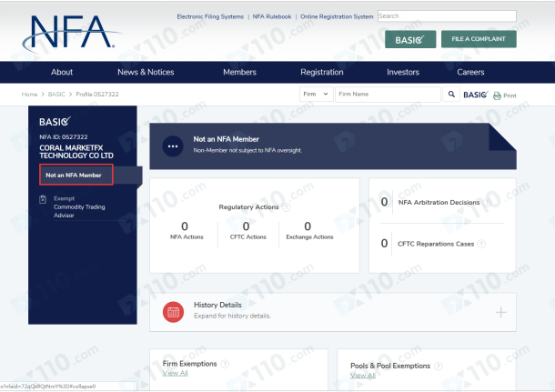Click the CORAL MARKETFX TECHNOLOGY CO LTD name
Image resolution: width=555 pixels, height=392 pixels.
pyautogui.click(x=76, y=152)
